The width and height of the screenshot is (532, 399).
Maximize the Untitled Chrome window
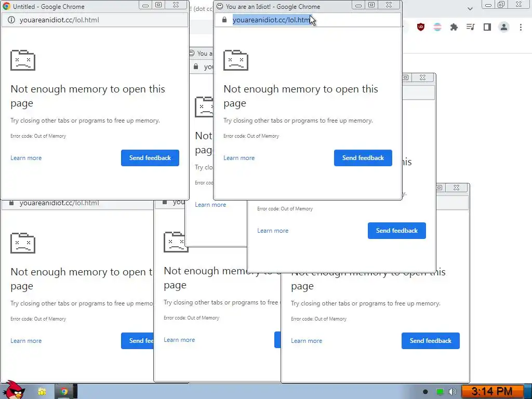pos(158,5)
